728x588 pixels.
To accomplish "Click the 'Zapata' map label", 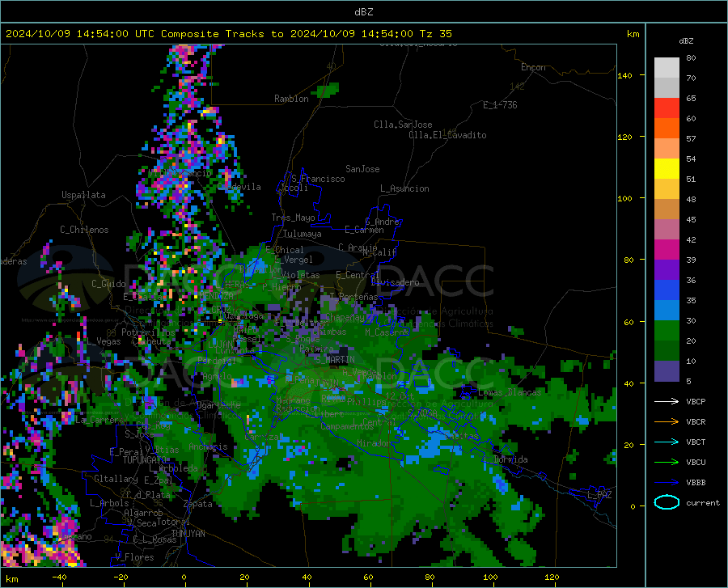I will pyautogui.click(x=198, y=504).
